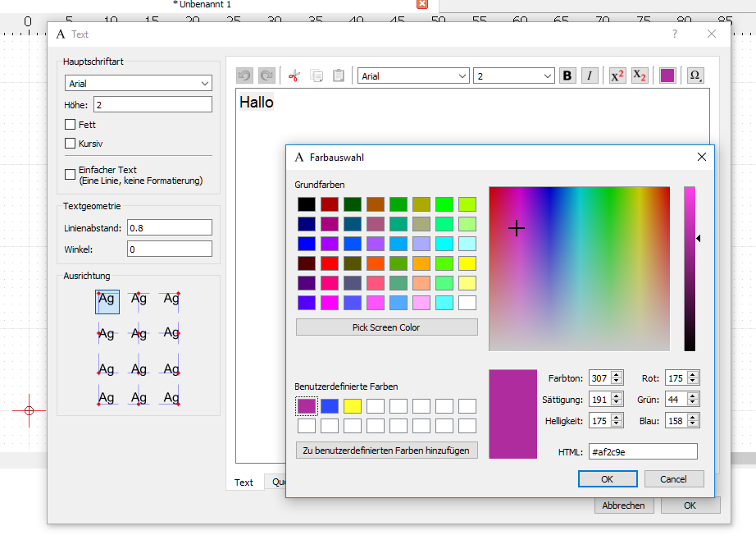Toggle bold formatting in editor toolbar
756x558 pixels.
[567, 75]
